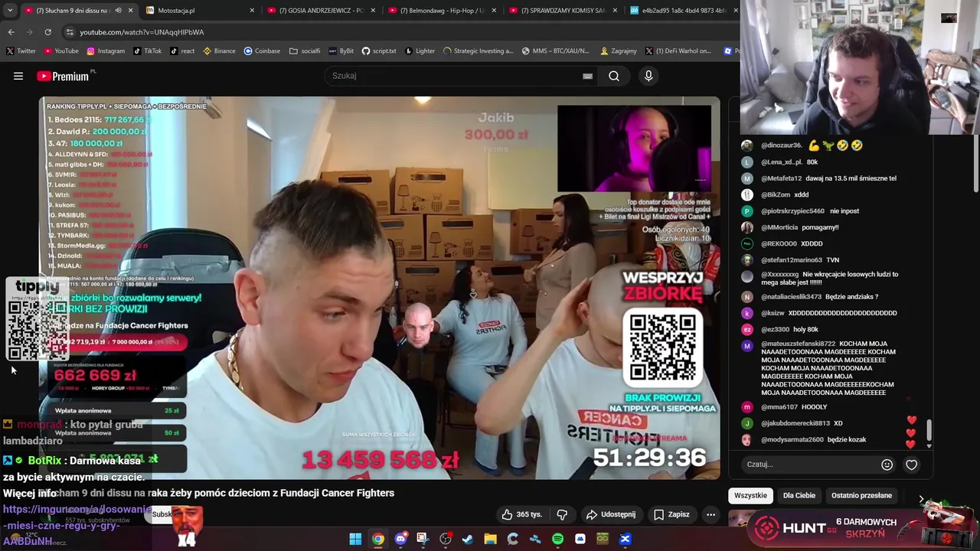
Task: Share the video via Udostępnij
Action: pos(611,514)
